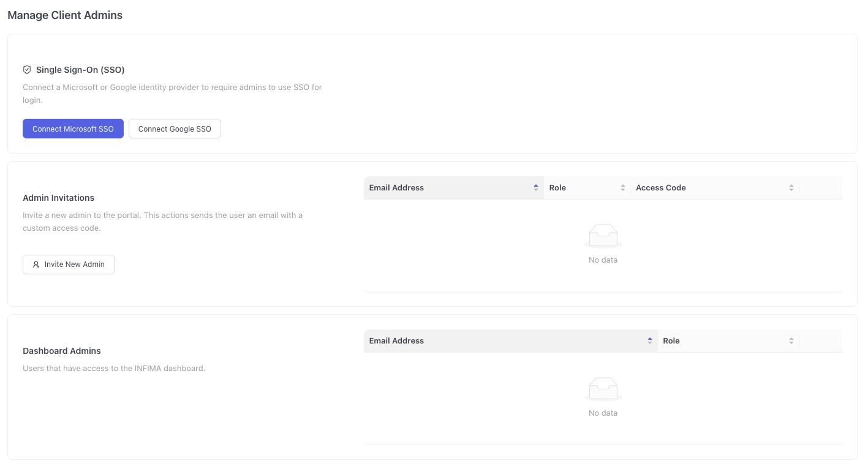This screenshot has height=469, width=868.
Task: Open the Invite New Admin dialog
Action: pos(69,265)
